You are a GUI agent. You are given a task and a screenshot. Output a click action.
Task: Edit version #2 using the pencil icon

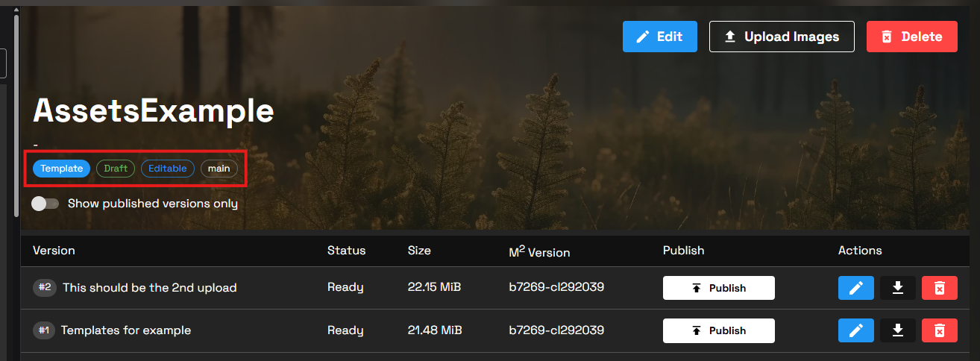[x=856, y=288]
